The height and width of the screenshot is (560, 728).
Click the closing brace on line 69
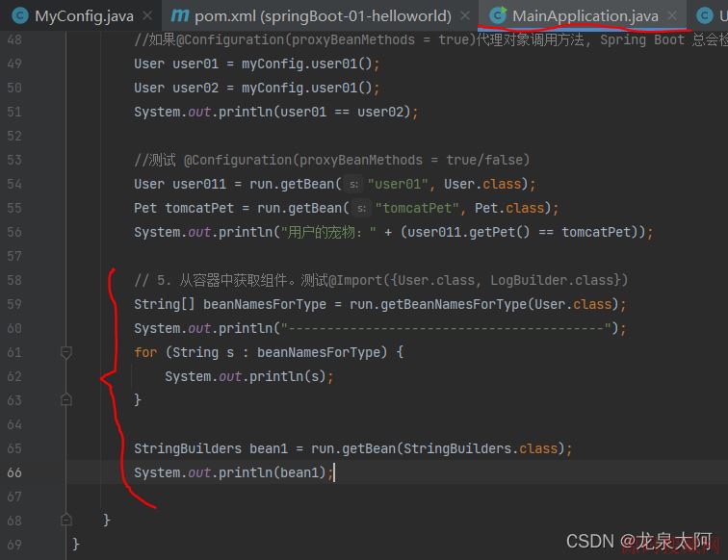(76, 544)
